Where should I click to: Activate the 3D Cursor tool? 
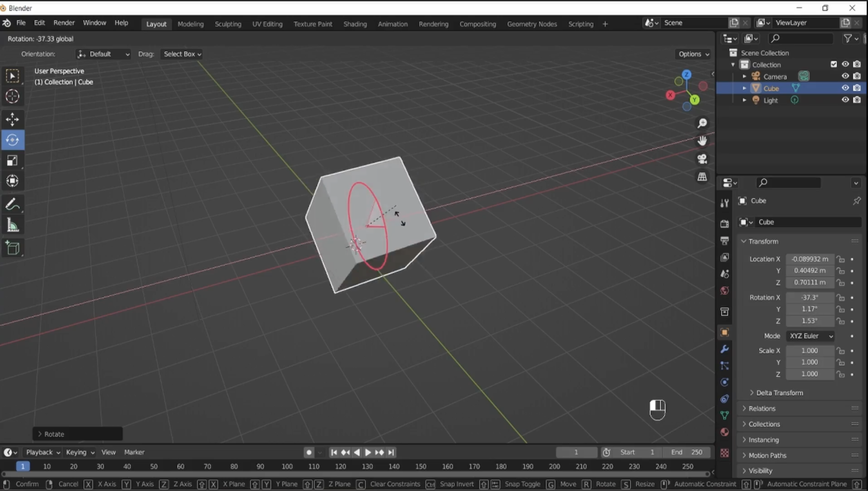[12, 97]
